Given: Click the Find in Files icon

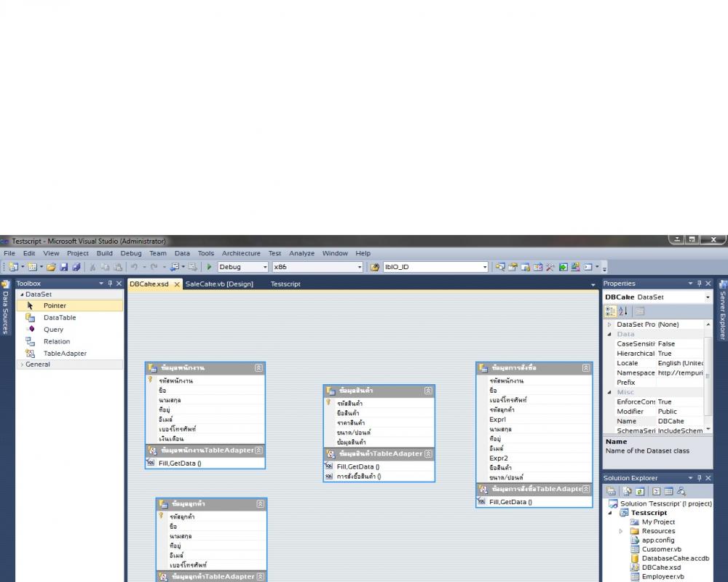Looking at the screenshot, I should (x=375, y=267).
